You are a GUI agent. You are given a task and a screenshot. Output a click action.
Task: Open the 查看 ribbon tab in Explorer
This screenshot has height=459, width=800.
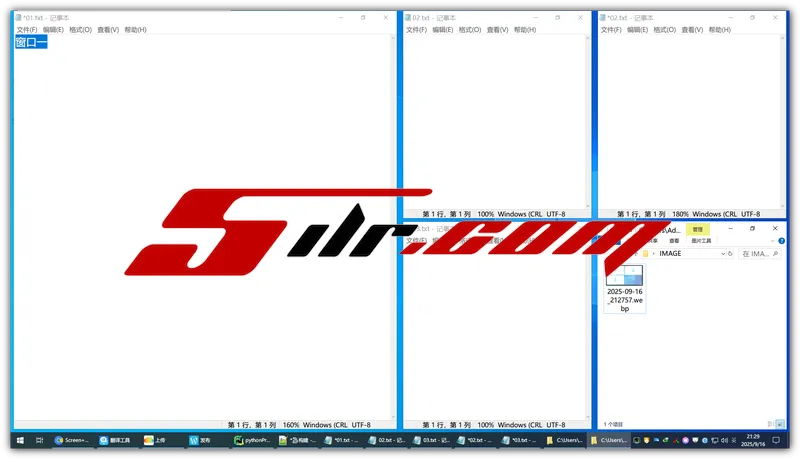click(674, 241)
